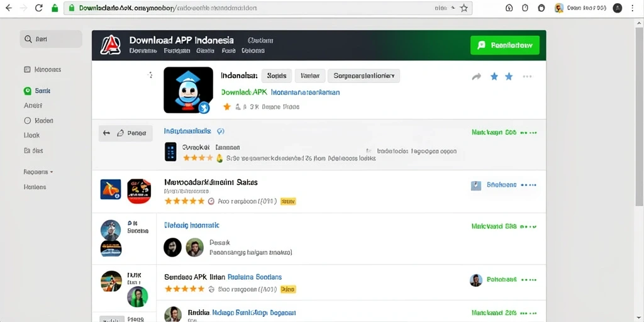Click the red A site logo

[x=110, y=45]
